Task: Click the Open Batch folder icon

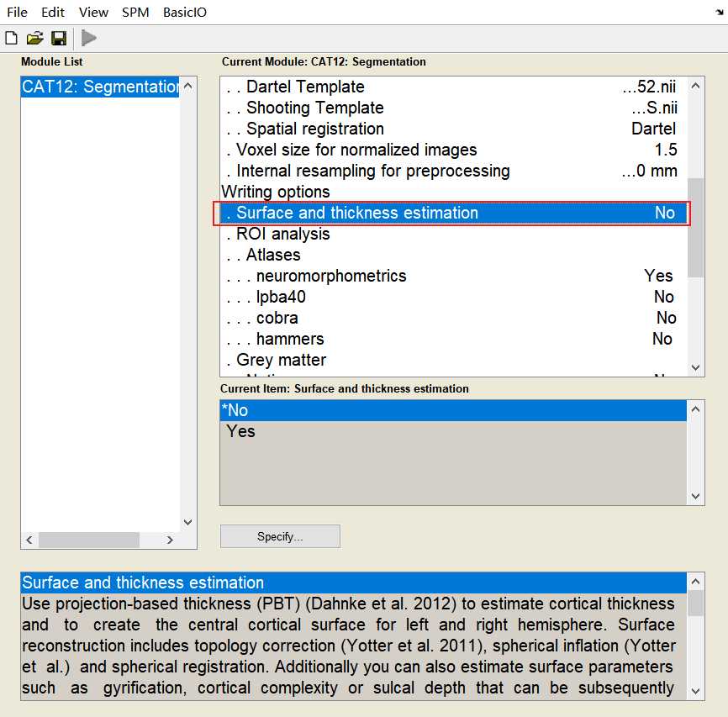Action: 34,38
